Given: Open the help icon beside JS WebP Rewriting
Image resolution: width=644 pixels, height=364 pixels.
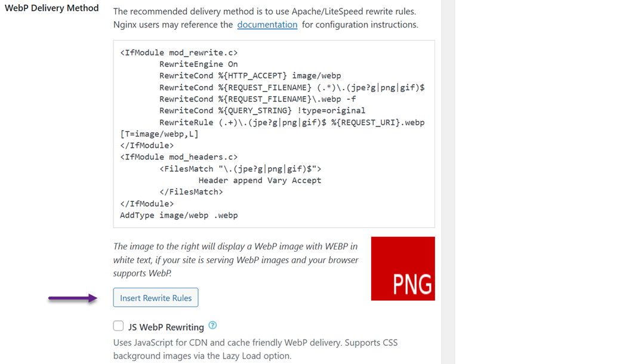Looking at the screenshot, I should point(212,326).
